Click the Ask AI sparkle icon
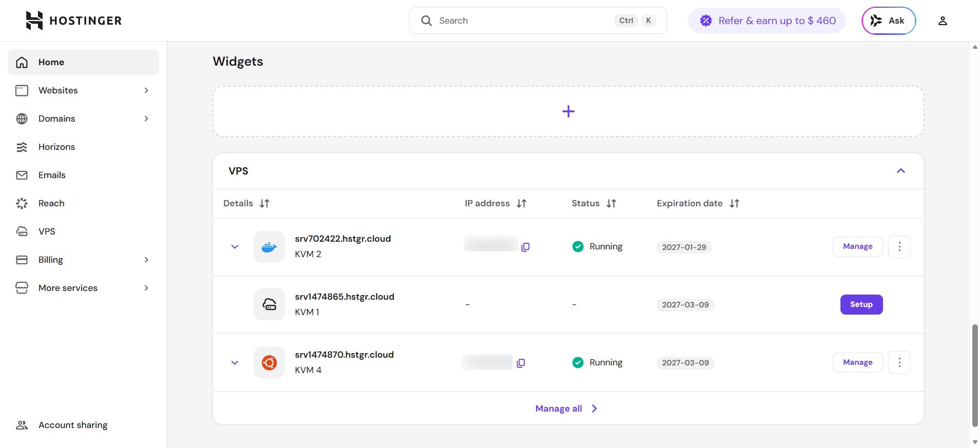This screenshot has width=980, height=448. coord(876,21)
